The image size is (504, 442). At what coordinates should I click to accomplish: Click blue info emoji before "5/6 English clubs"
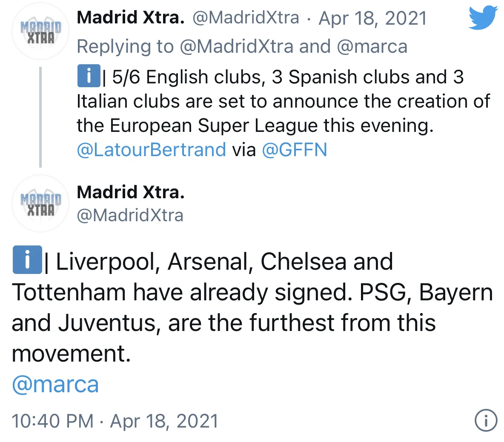pyautogui.click(x=89, y=77)
